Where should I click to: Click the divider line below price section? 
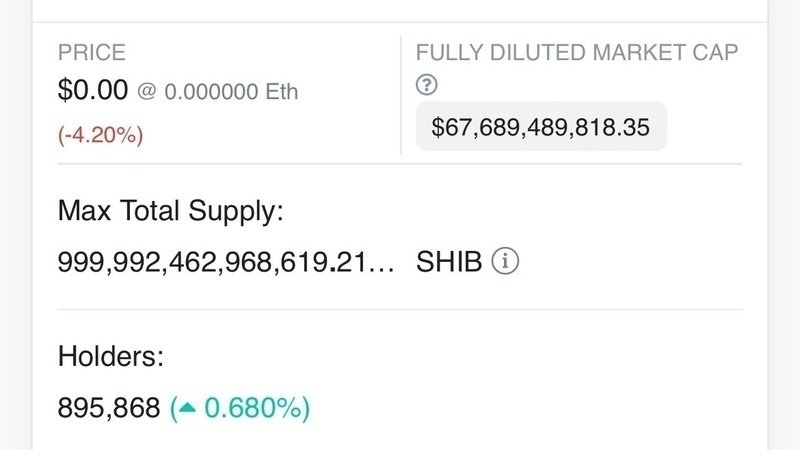point(400,164)
